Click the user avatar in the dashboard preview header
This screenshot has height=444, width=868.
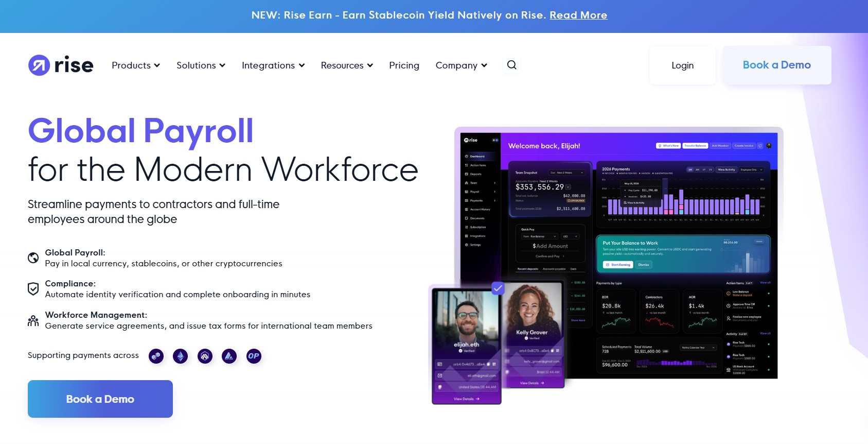click(x=769, y=146)
